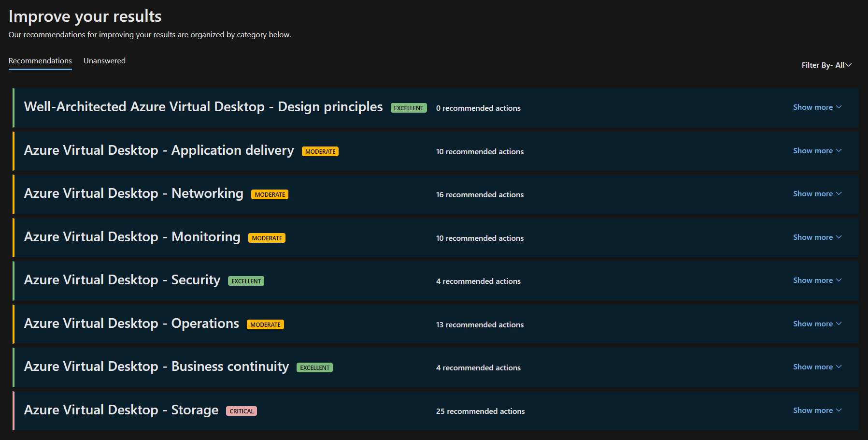Click the Azure Virtual Desktop - Storage heading
This screenshot has height=440, width=868.
point(121,410)
